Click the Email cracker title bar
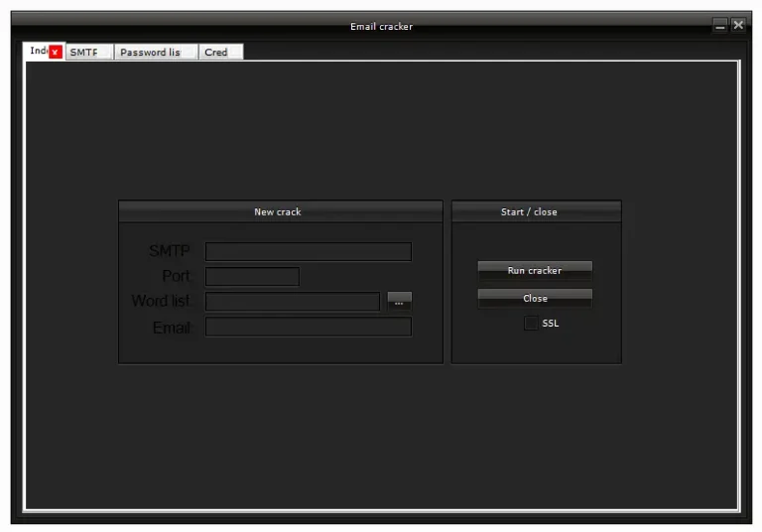Screen dimensions: 762x532 [x=381, y=26]
